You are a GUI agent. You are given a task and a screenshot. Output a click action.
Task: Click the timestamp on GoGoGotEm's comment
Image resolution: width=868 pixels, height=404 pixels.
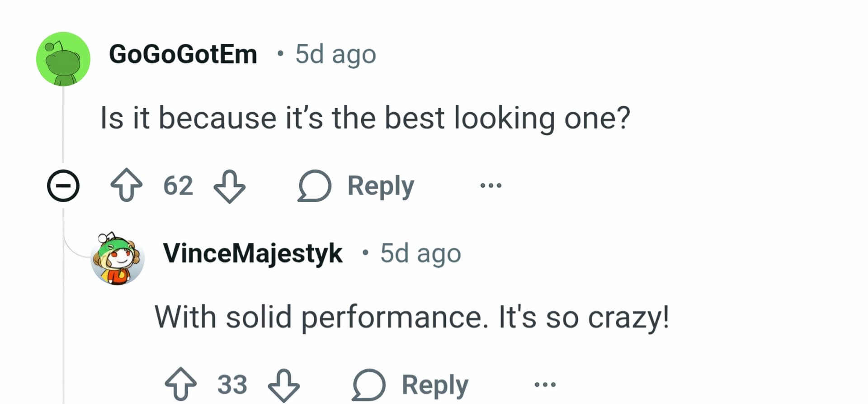[335, 54]
